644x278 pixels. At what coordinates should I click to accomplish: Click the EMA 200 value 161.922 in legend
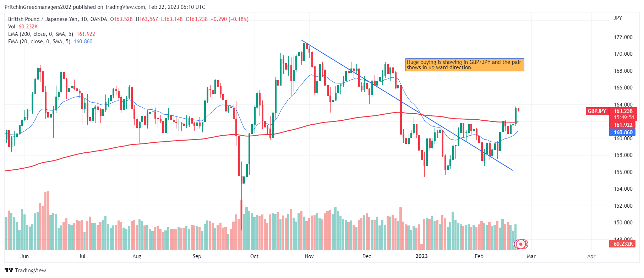pyautogui.click(x=86, y=34)
